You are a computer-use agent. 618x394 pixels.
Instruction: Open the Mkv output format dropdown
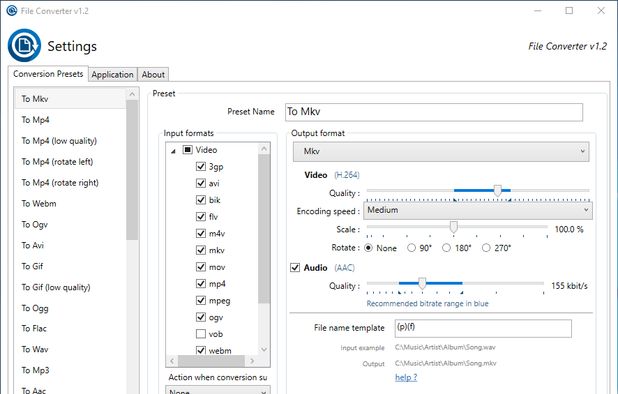441,152
